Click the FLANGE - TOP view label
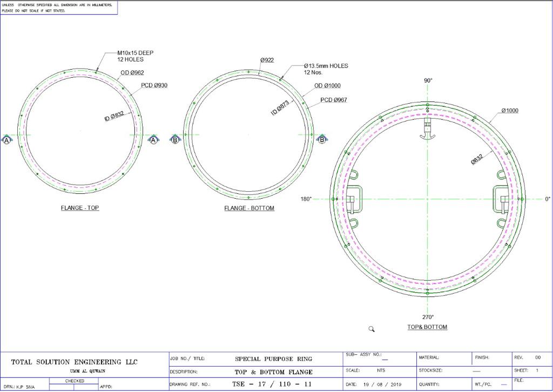553x392 pixels. (x=79, y=208)
